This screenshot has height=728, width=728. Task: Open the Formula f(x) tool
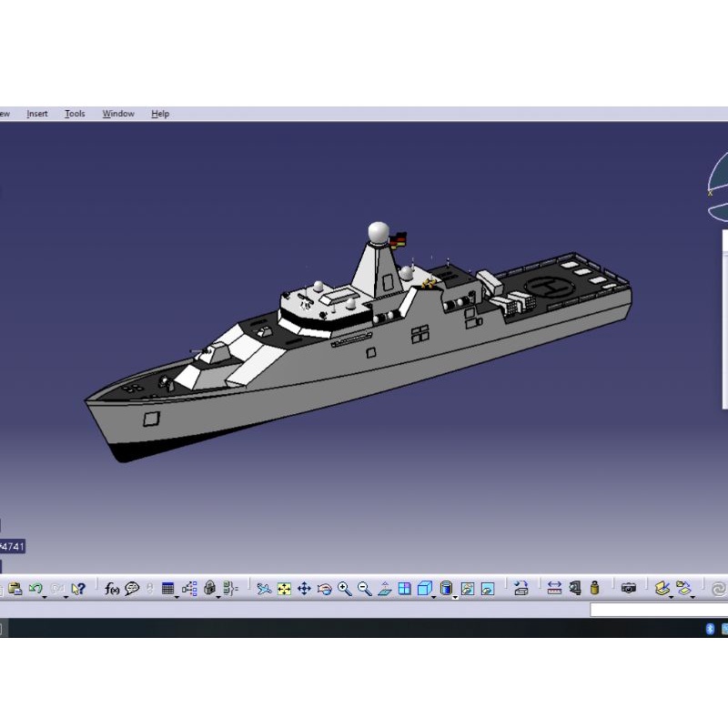(x=112, y=588)
